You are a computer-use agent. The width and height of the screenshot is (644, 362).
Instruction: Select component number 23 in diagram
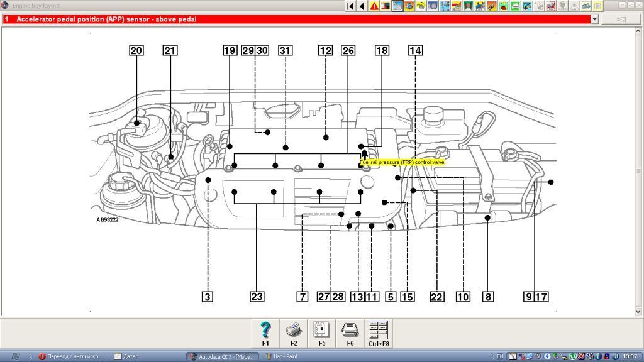(x=257, y=297)
